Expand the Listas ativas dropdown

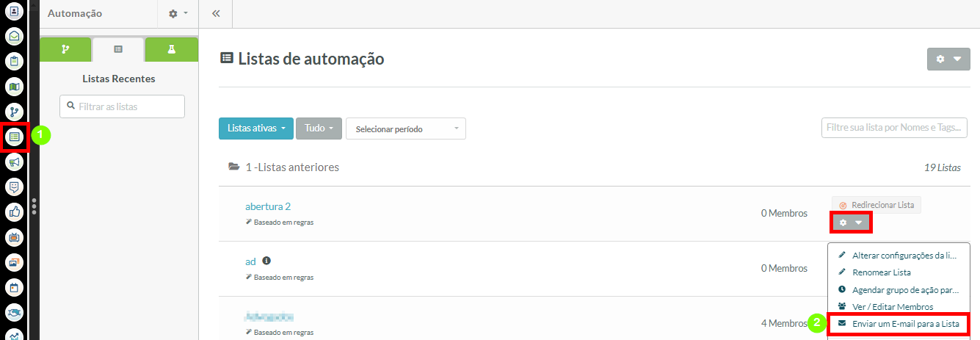pyautogui.click(x=256, y=129)
